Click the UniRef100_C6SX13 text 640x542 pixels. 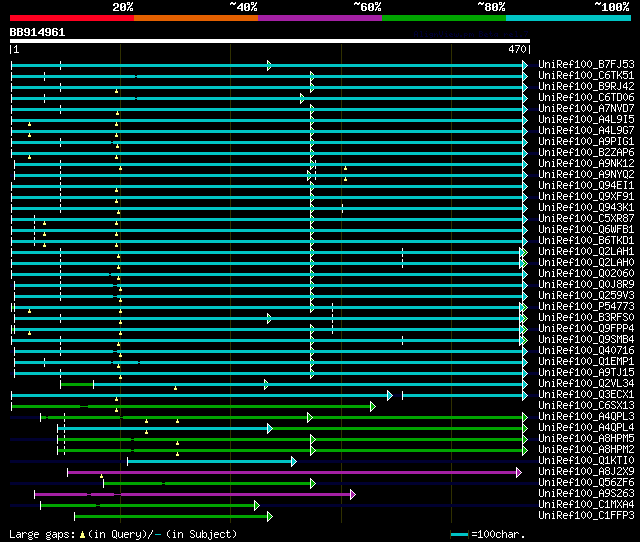pos(586,406)
